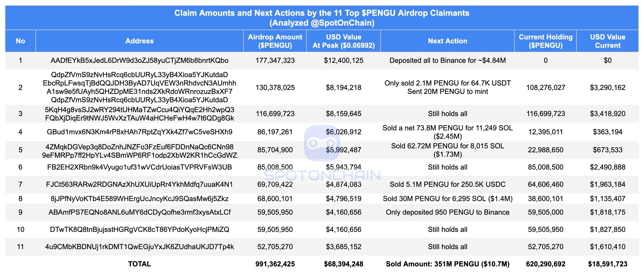
Task: Click the "USD Value At Peak" column header
Action: tap(343, 41)
